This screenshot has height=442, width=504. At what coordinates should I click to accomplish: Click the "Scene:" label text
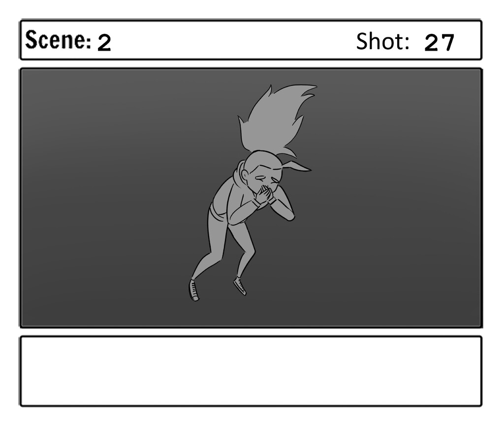(x=58, y=40)
